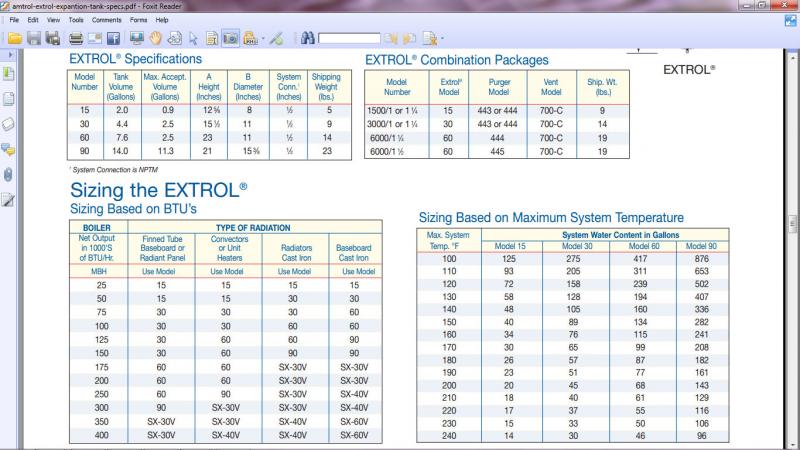Click the 'EXTROL Specifications' heading

[136, 59]
